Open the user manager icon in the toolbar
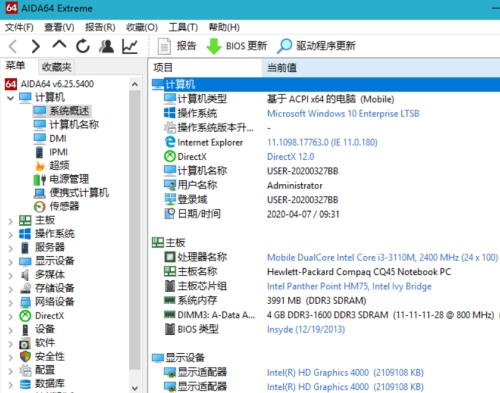Viewport: 500px width, 393px height. (x=107, y=46)
